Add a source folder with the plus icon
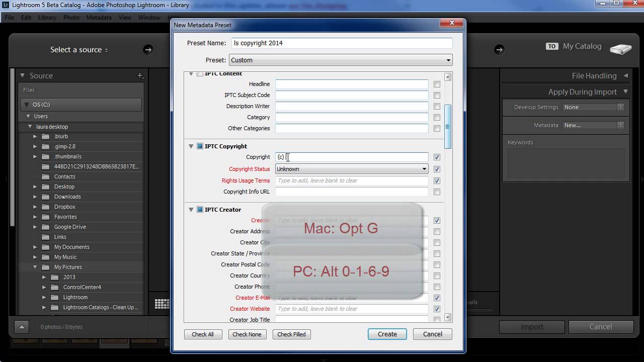This screenshot has width=644, height=362. pyautogui.click(x=140, y=75)
